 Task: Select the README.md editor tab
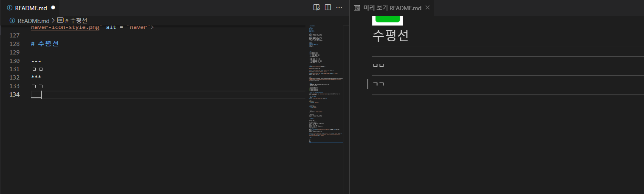click(x=30, y=8)
